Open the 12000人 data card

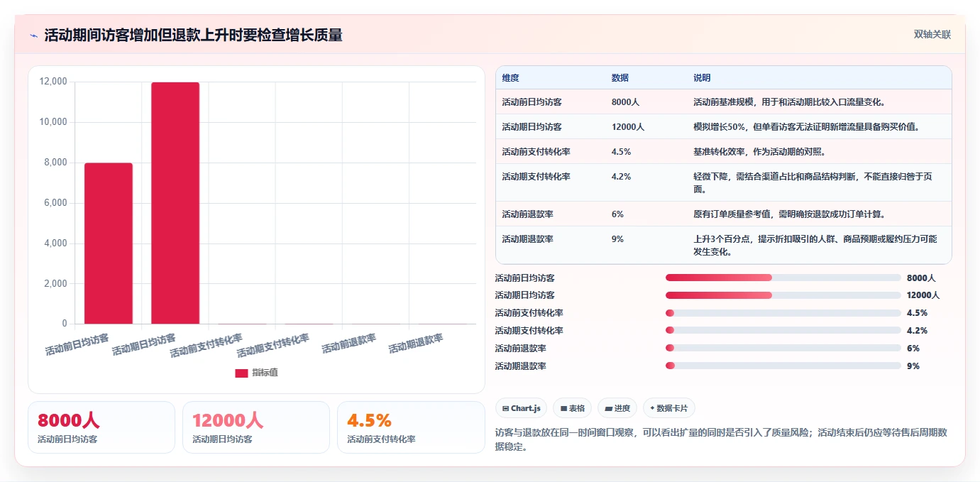coord(256,427)
